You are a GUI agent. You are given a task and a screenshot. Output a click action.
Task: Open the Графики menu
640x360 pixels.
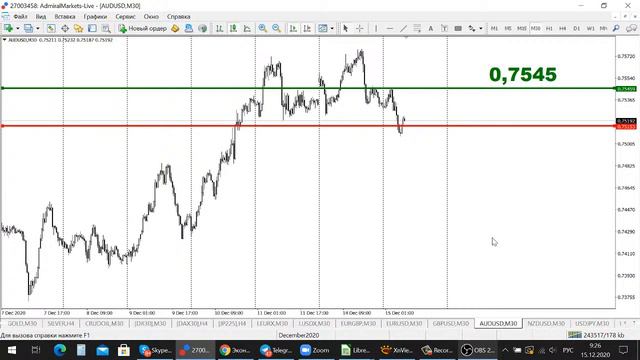coord(95,17)
